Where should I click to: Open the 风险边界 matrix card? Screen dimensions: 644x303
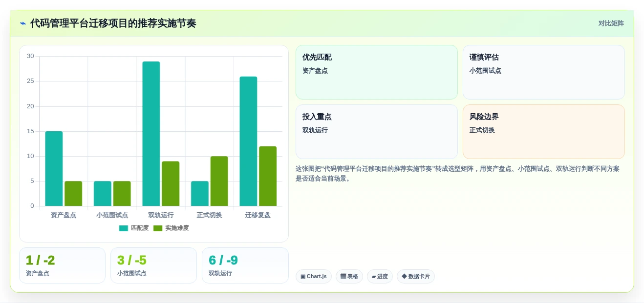pos(544,132)
